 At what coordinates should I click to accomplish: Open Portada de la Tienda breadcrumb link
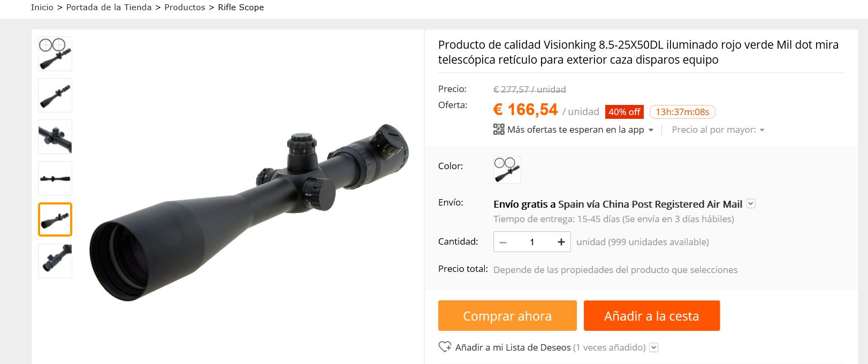click(109, 7)
